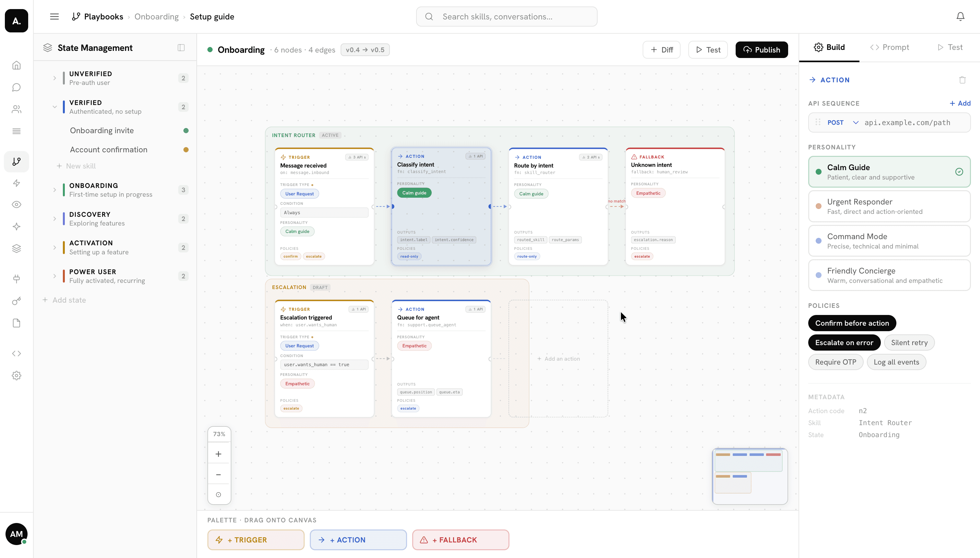Open the AM user avatar
The image size is (980, 558).
click(17, 534)
